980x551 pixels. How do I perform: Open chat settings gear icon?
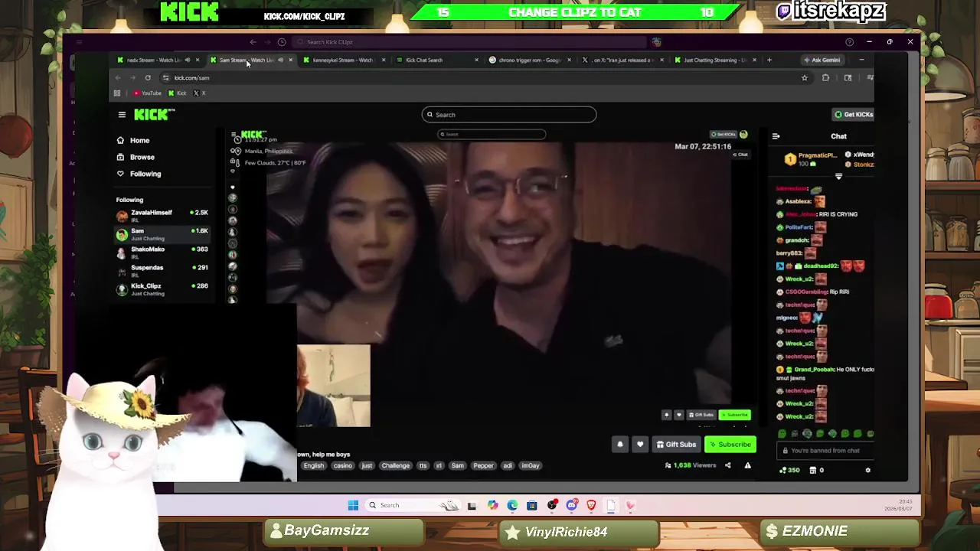867,470
